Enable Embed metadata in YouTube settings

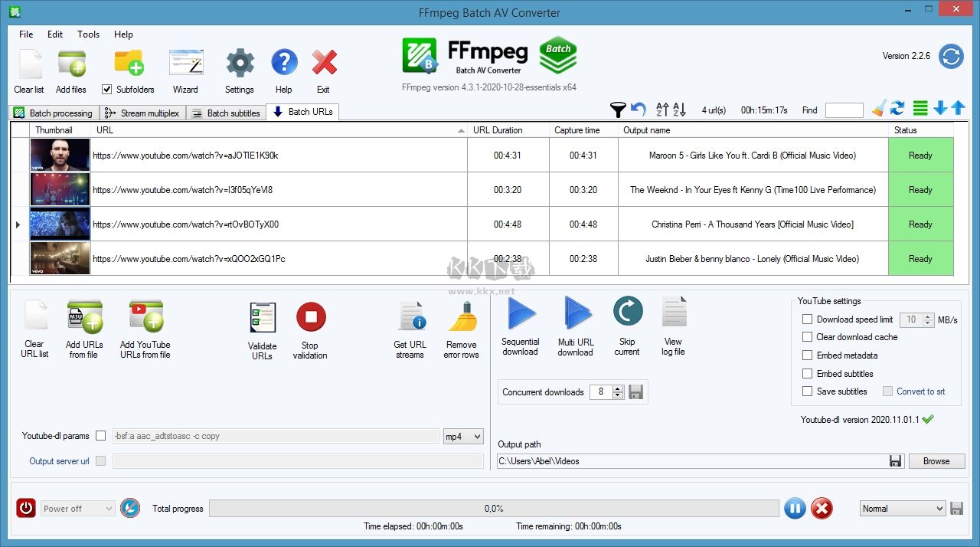(x=808, y=355)
